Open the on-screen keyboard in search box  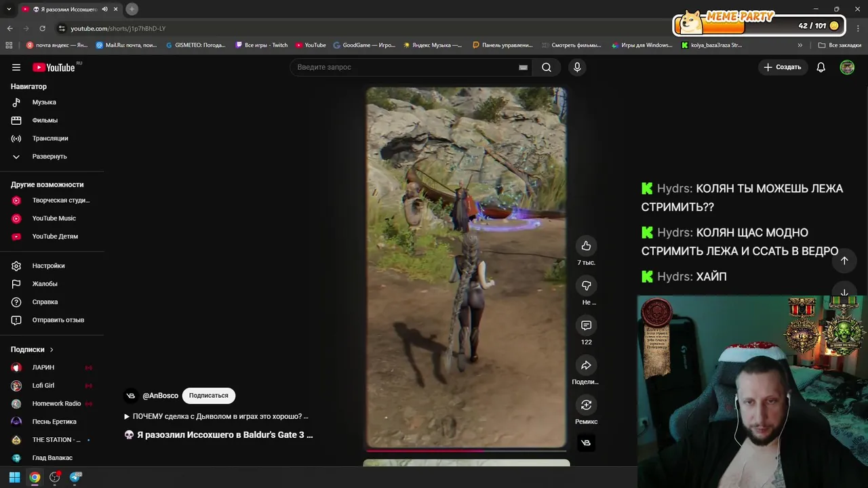(x=523, y=67)
